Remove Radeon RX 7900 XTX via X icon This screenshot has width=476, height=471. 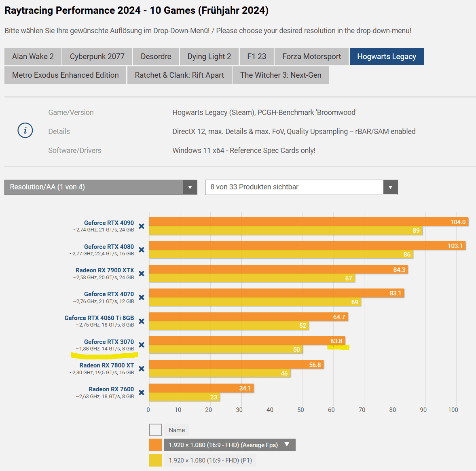click(x=142, y=274)
